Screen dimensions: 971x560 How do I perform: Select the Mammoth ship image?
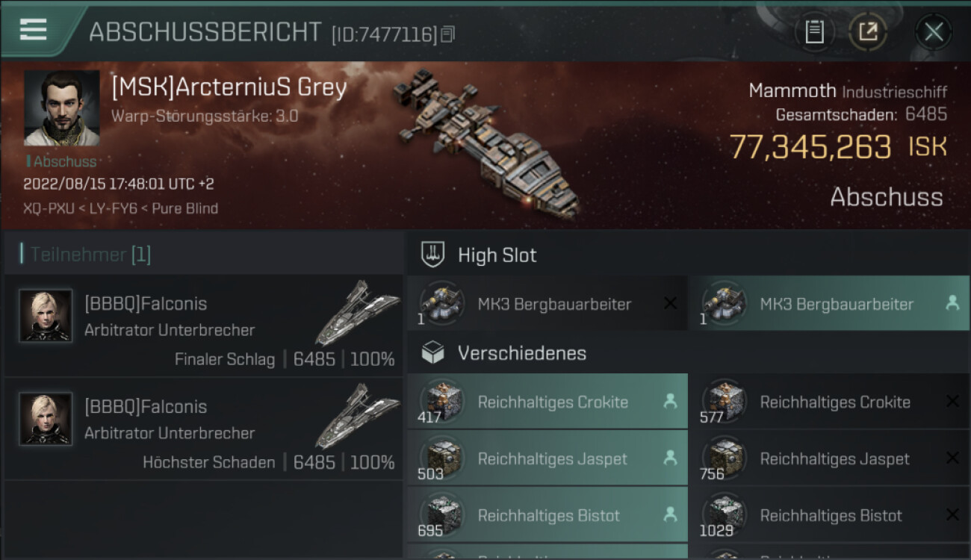coord(487,142)
